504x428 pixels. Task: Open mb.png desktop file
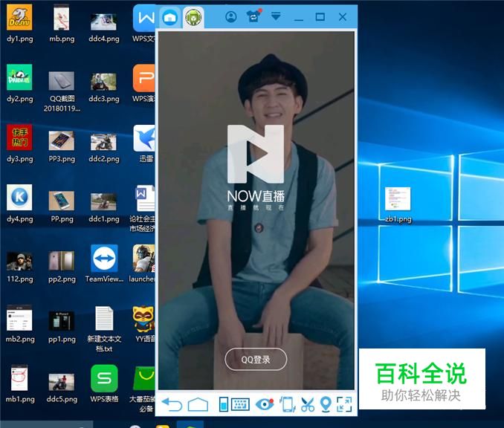point(62,24)
